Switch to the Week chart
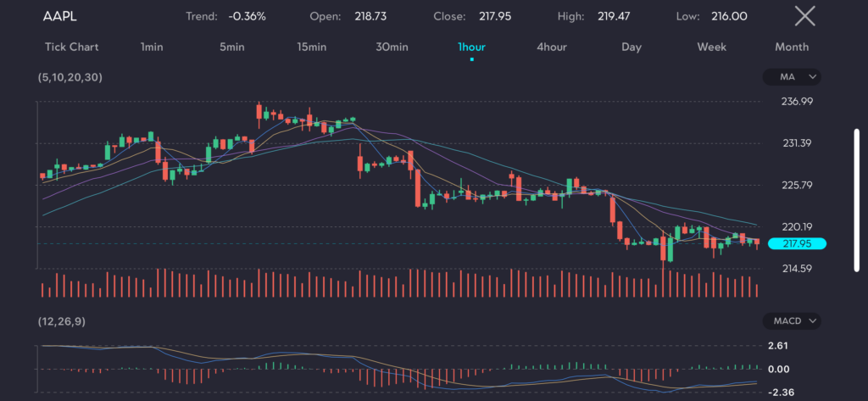The width and height of the screenshot is (868, 401). tap(711, 47)
